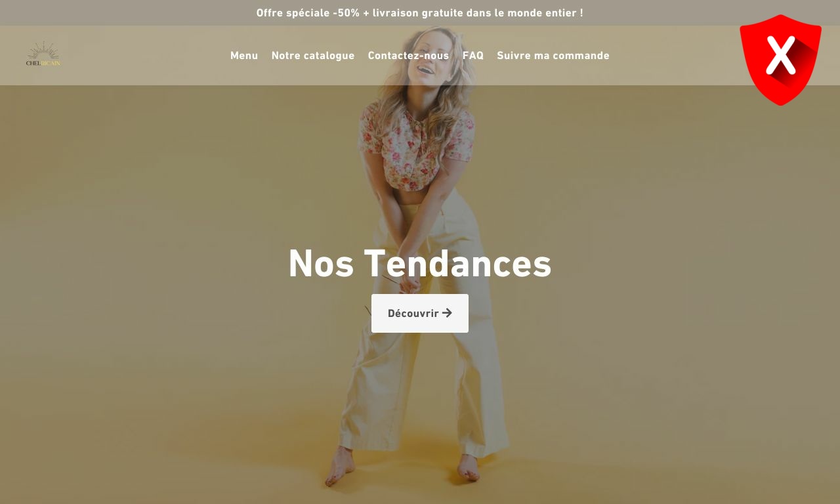Open the Menu navigation item

point(244,56)
